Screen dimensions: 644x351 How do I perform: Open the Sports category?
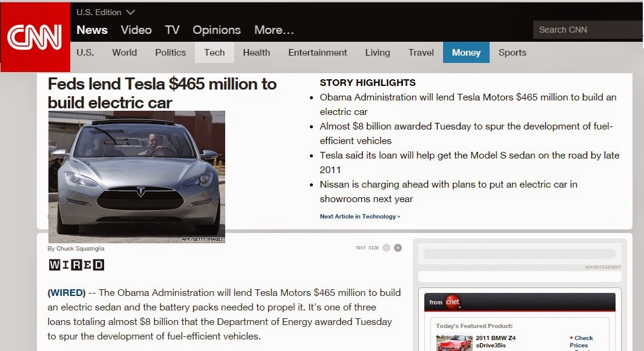(512, 53)
